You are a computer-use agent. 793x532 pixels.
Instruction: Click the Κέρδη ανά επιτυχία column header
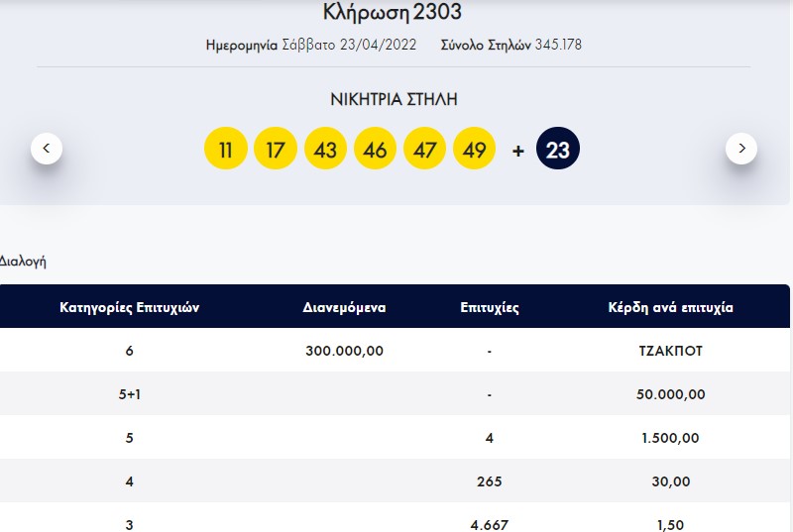tap(670, 307)
